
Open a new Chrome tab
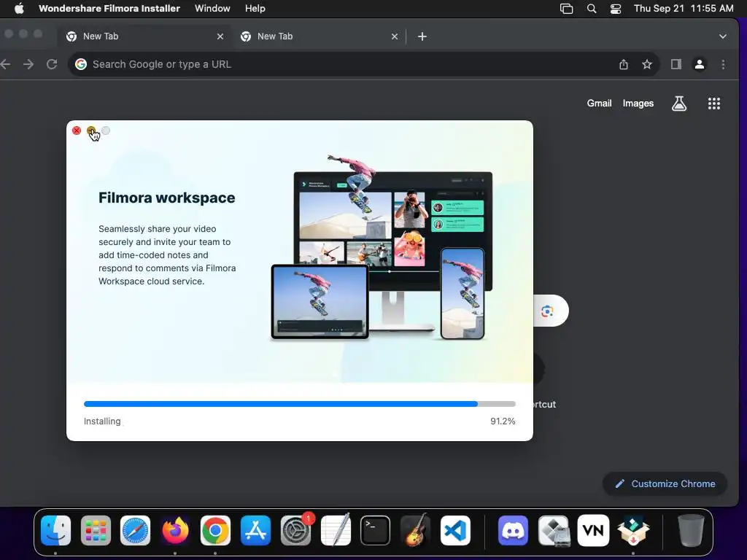tap(422, 36)
